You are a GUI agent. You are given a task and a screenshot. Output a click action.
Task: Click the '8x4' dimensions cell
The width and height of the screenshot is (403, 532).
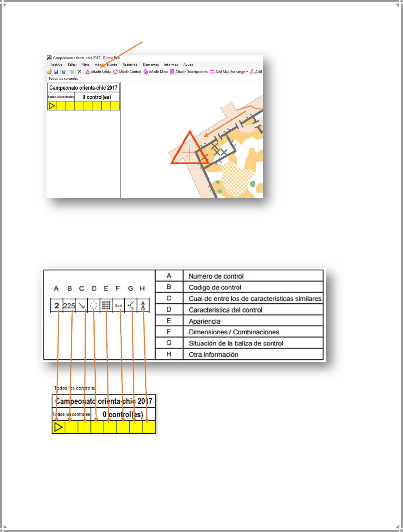click(x=118, y=306)
